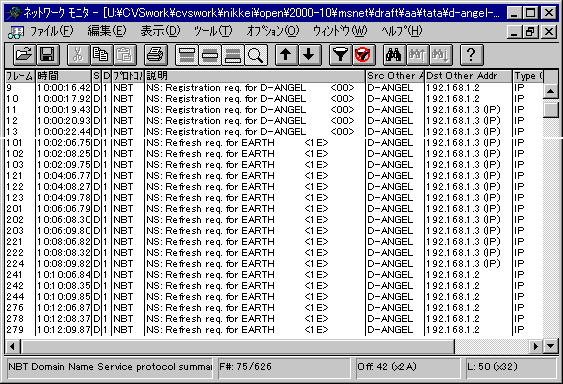Open the ツール(T) menu
Image resolution: width=563 pixels, height=384 pixels.
(x=213, y=31)
